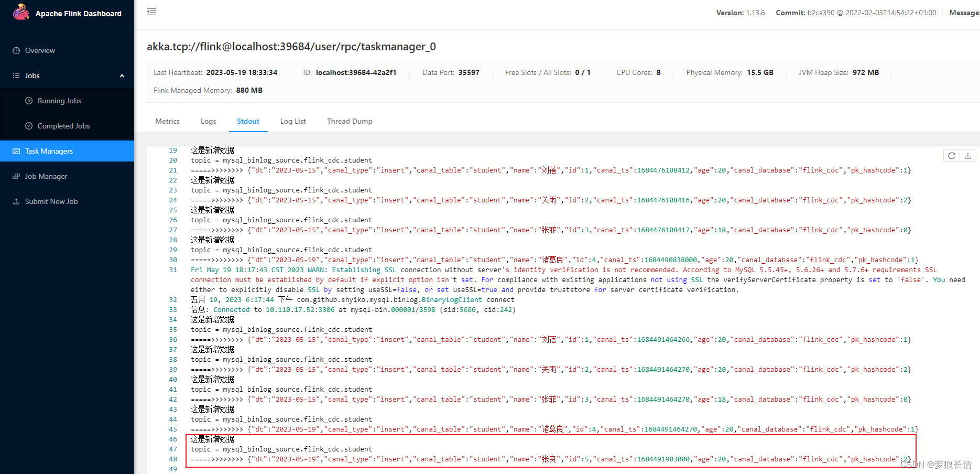Click log line 45 record canal_ts 1684491464270 id 4
This screenshot has width=980, height=474.
click(554, 429)
